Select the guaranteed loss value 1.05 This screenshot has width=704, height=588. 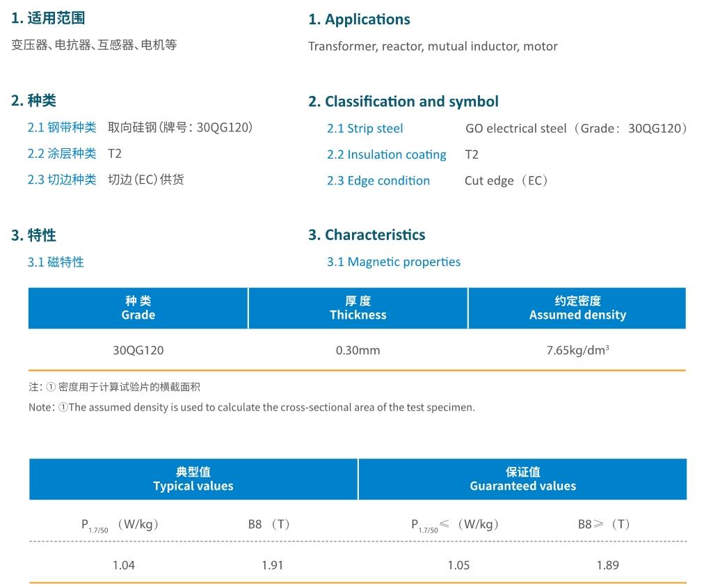coord(458,565)
